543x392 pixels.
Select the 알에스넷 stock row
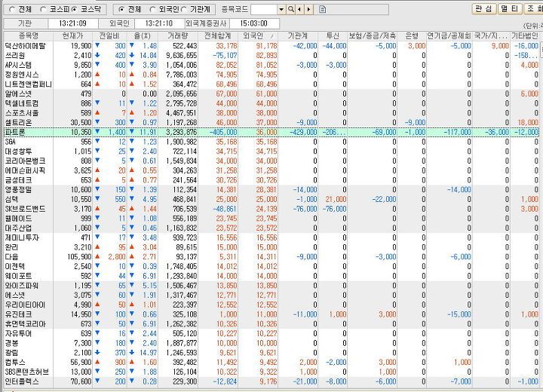point(271,93)
